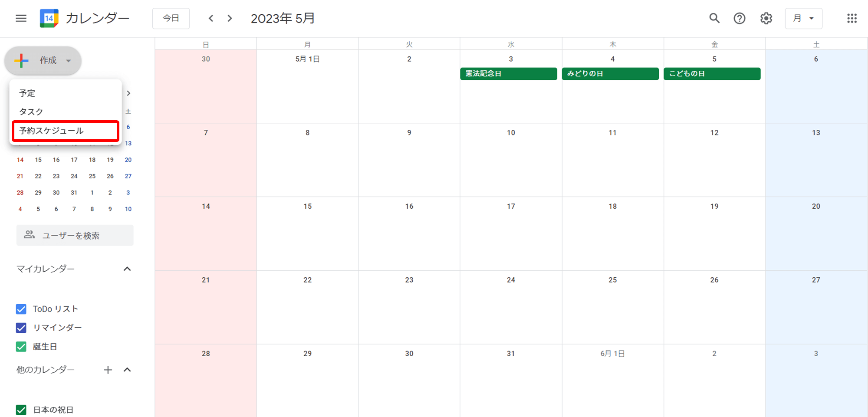Click the colorful plus icon on 作成
The width and height of the screenshot is (868, 417).
[x=21, y=60]
